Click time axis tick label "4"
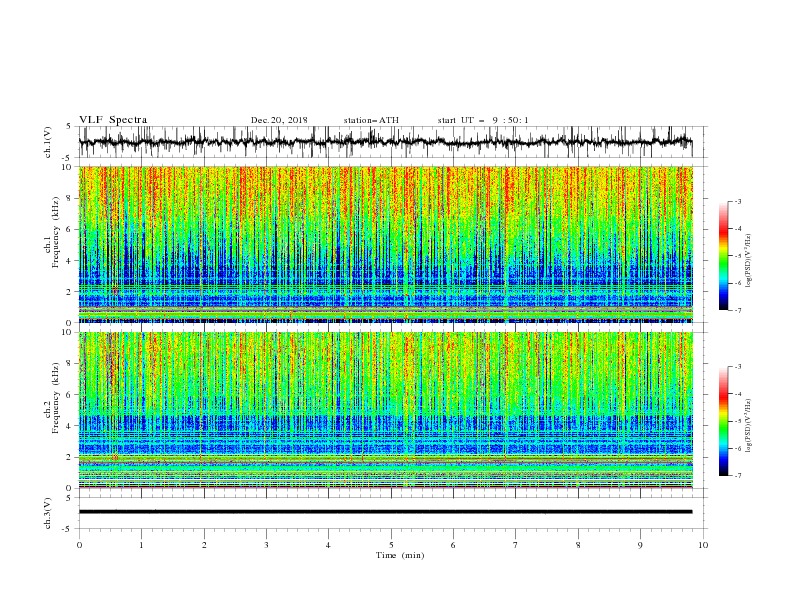This screenshot has width=792, height=612. point(328,545)
